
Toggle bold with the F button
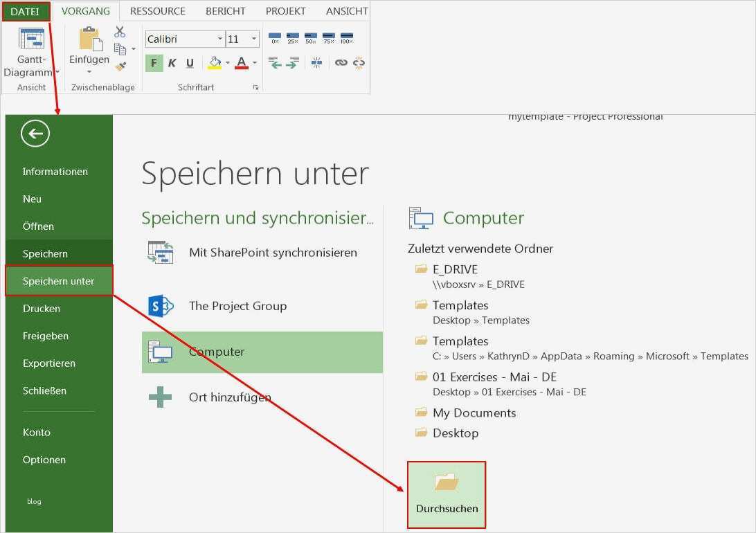154,64
